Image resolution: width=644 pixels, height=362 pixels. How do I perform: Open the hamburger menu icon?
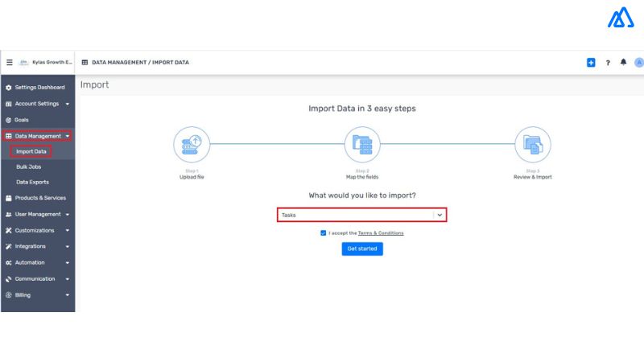click(10, 63)
